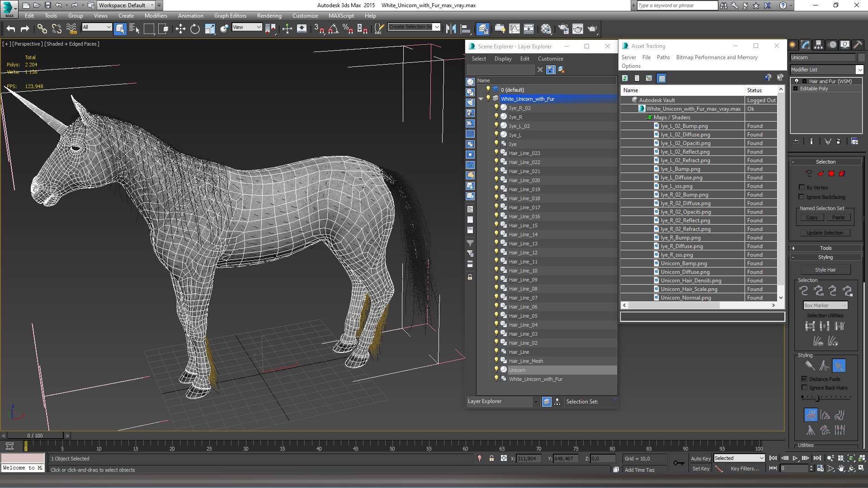Image resolution: width=868 pixels, height=488 pixels.
Task: Switch to Create command panel tab
Action: tap(793, 45)
